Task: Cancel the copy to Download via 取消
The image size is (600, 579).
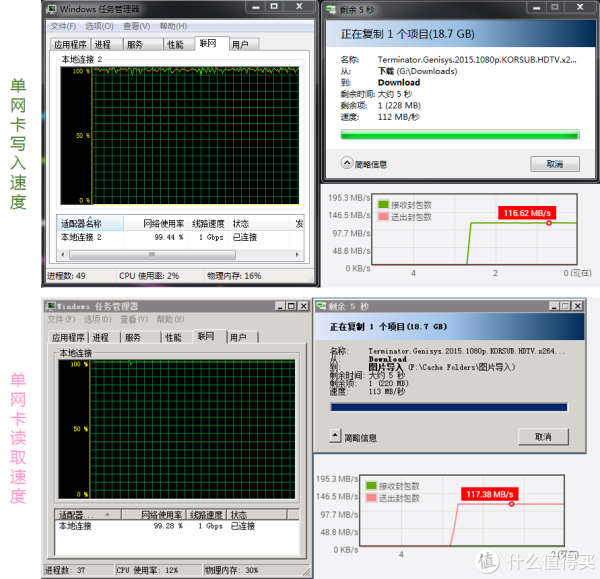Action: [554, 163]
